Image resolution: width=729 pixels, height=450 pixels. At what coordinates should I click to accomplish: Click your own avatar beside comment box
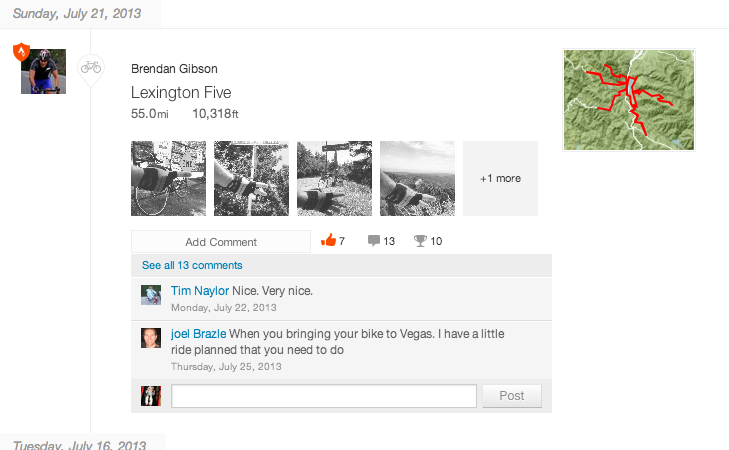click(x=151, y=396)
